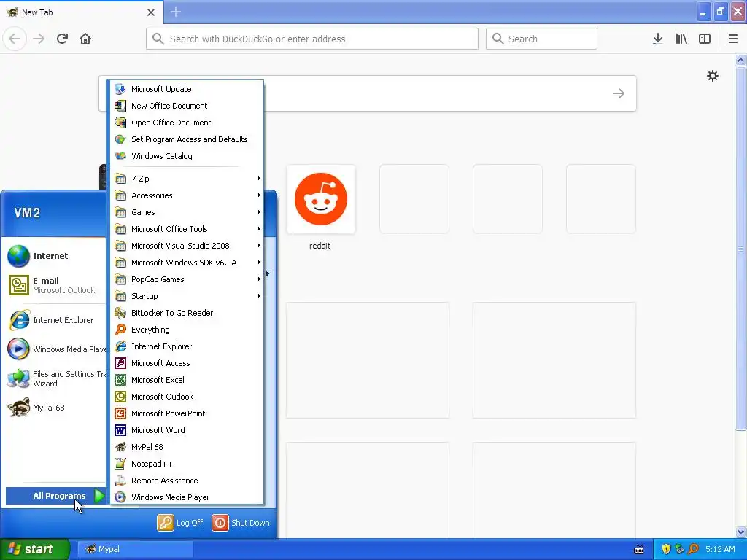Click browser page scrollbar down arrow

pyautogui.click(x=740, y=532)
